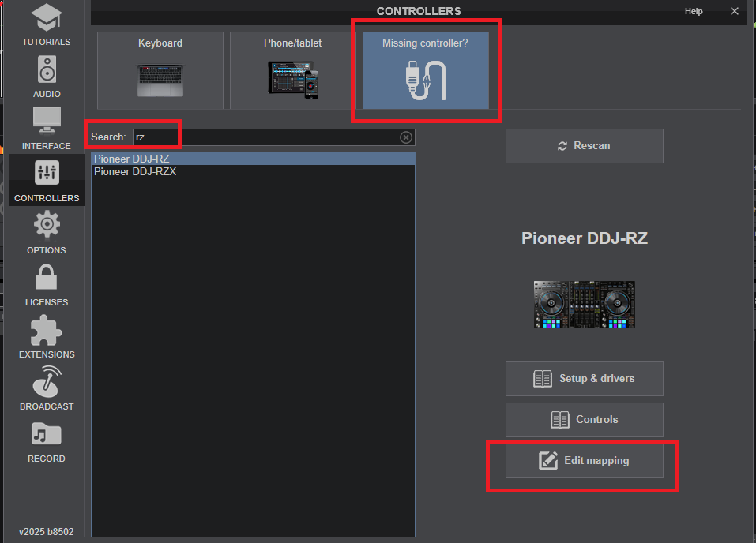This screenshot has width=756, height=543.
Task: Click the Edit mapping button
Action: tap(585, 461)
